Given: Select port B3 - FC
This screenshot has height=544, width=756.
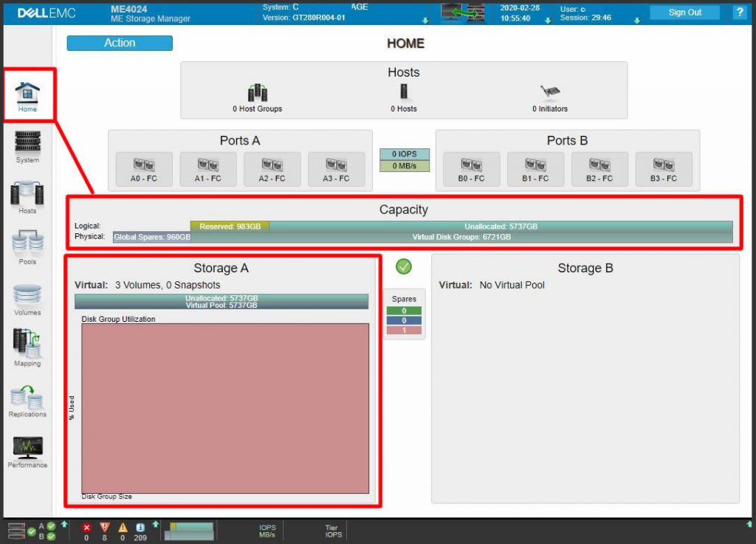Looking at the screenshot, I should (664, 169).
